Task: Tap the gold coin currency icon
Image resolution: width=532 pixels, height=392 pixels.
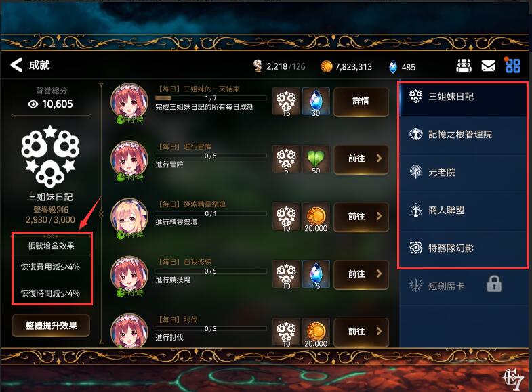Action: click(x=327, y=66)
